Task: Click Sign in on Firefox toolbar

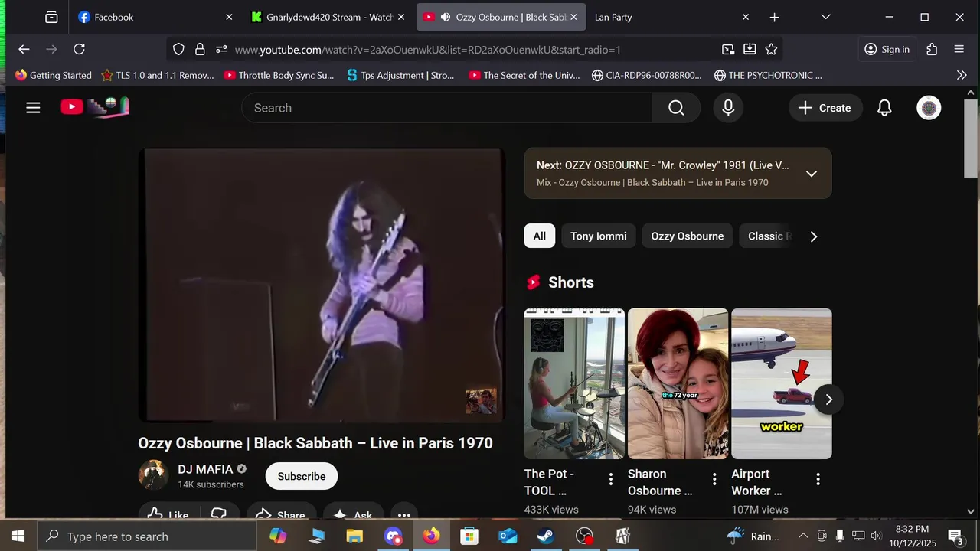Action: coord(887,49)
